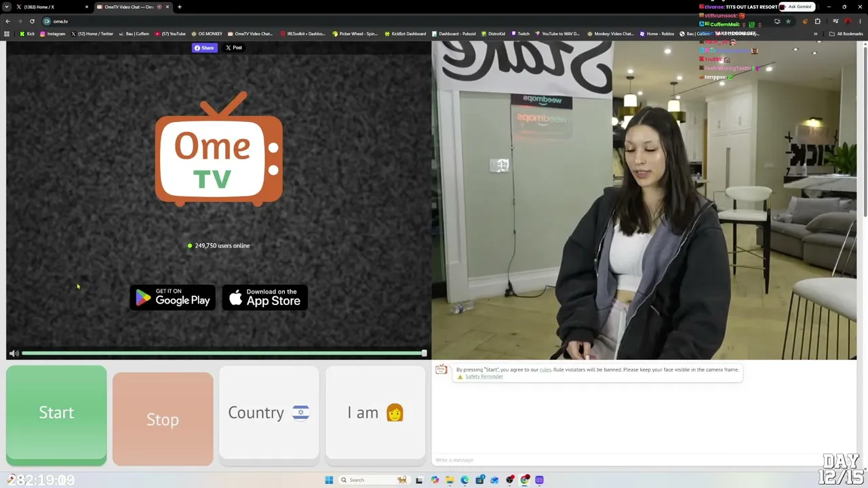Open Copilot from the taskbar
Image resolution: width=868 pixels, height=488 pixels.
pos(435,480)
